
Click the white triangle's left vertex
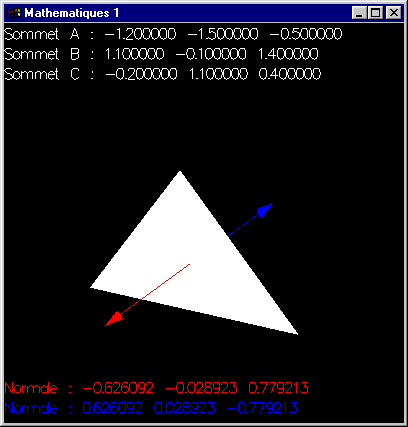91,287
